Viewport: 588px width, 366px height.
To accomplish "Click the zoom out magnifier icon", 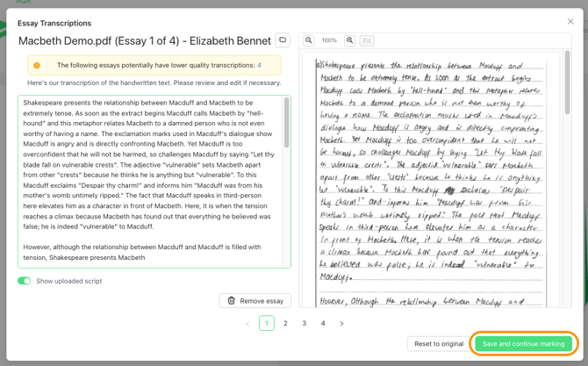I will pos(308,40).
